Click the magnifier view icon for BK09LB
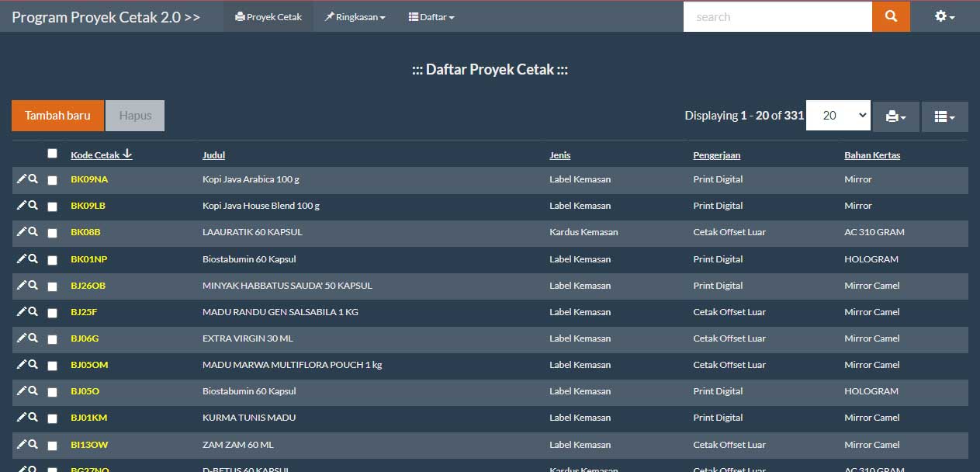 point(33,206)
